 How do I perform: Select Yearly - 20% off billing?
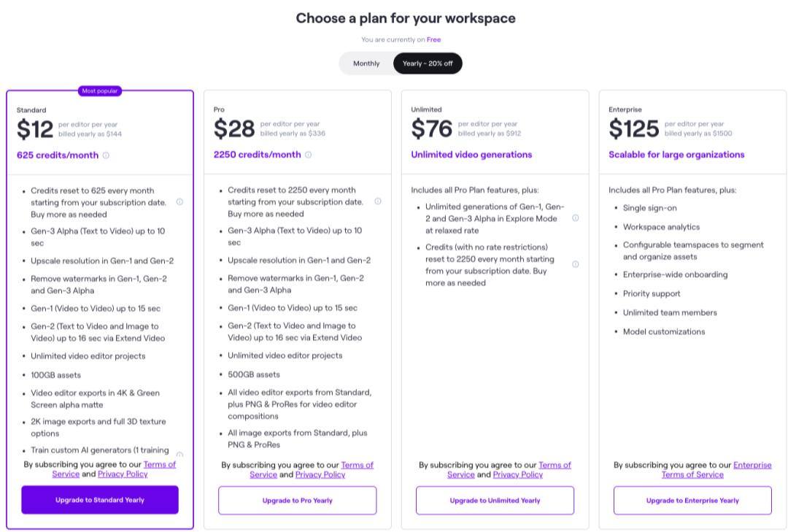[x=428, y=63]
